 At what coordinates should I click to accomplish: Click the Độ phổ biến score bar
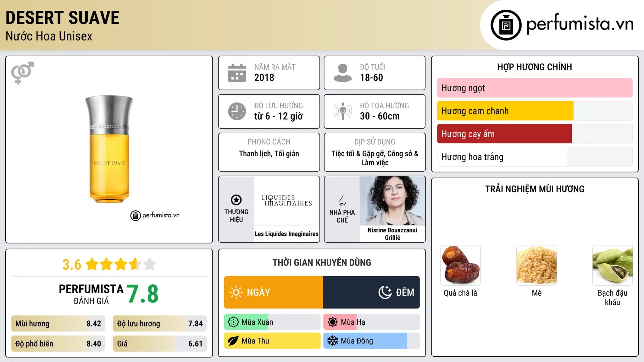[x=58, y=344]
